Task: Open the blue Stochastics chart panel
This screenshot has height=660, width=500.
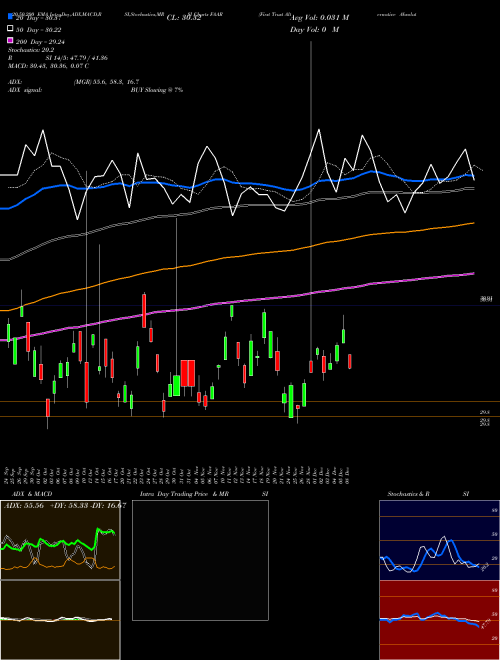Action: (439, 540)
